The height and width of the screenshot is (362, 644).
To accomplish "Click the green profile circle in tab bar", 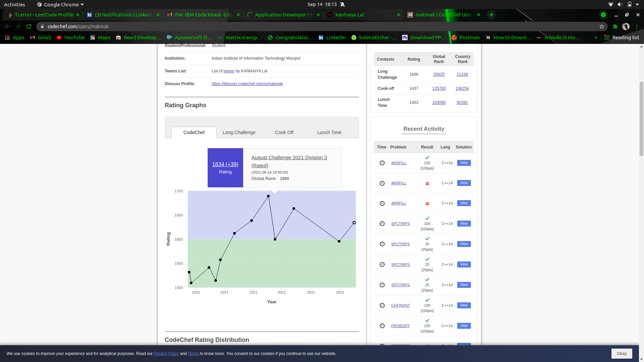I will click(603, 15).
